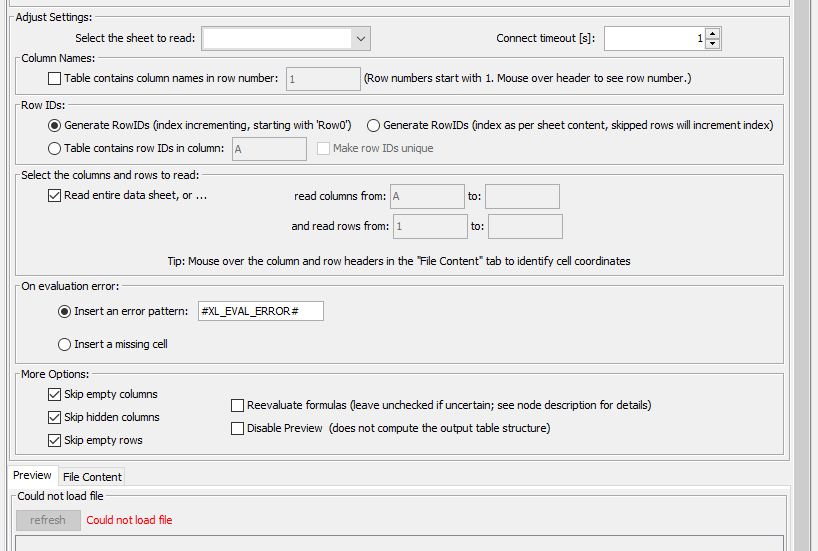The image size is (818, 551).
Task: Select Table contains row IDs in column
Action: (x=54, y=149)
